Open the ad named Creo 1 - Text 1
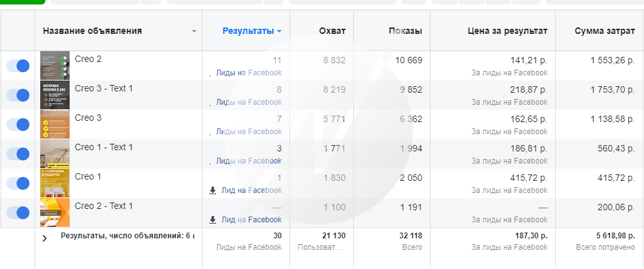Viewport: 644px width, 269px height. 104,147
